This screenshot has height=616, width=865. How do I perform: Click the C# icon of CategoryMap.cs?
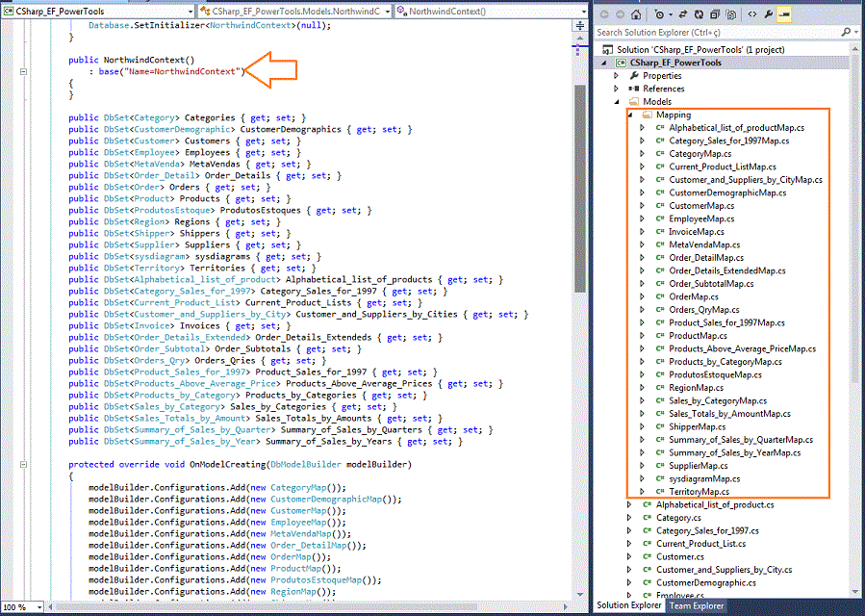[660, 154]
